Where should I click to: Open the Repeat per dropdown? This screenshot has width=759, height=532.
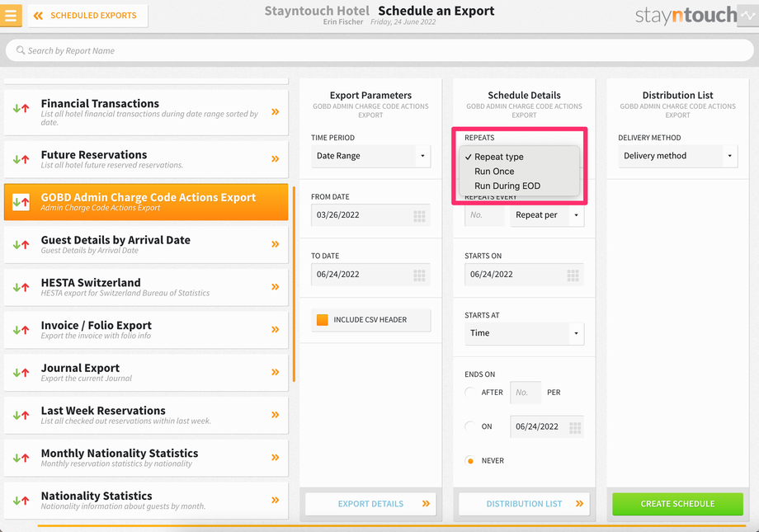(547, 215)
